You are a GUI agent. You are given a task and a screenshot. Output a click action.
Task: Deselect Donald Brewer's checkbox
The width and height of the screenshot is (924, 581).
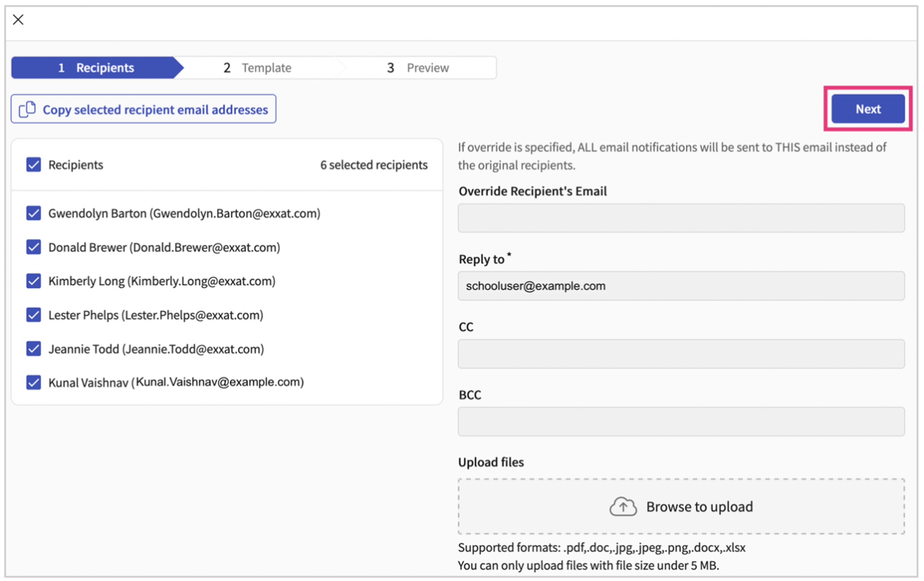[x=33, y=247]
